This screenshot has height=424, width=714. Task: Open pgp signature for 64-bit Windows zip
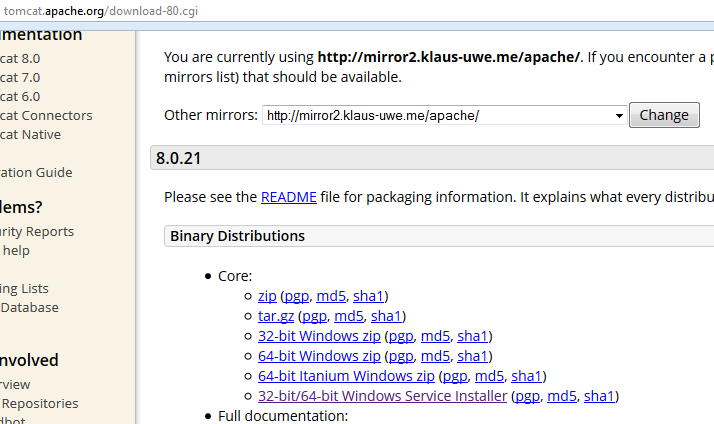tap(400, 356)
